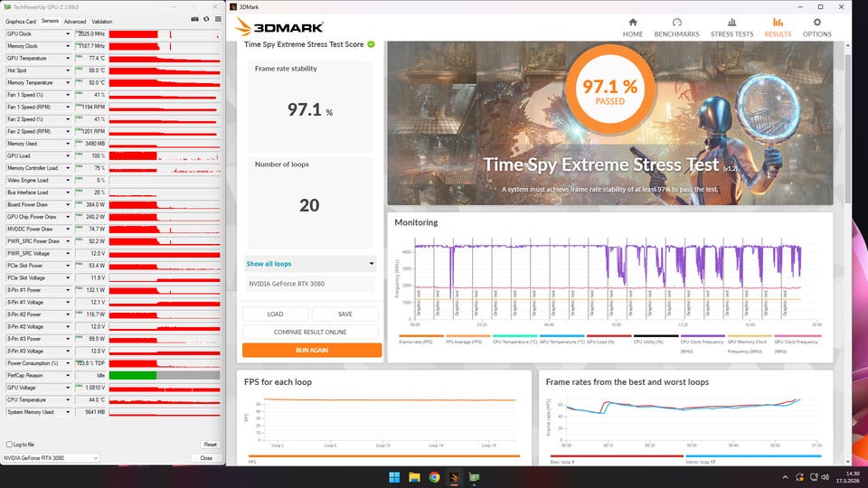868x488 pixels.
Task: Click the 3DMark Home icon
Action: point(633,22)
